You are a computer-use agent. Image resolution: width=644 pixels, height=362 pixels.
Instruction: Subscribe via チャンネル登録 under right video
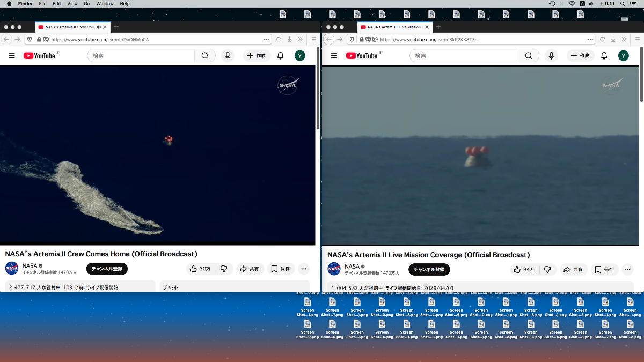429,269
